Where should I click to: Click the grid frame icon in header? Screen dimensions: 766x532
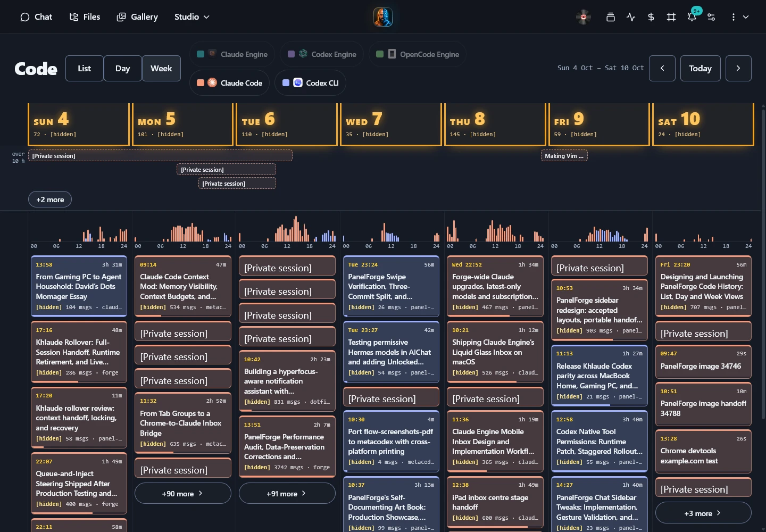pos(671,17)
